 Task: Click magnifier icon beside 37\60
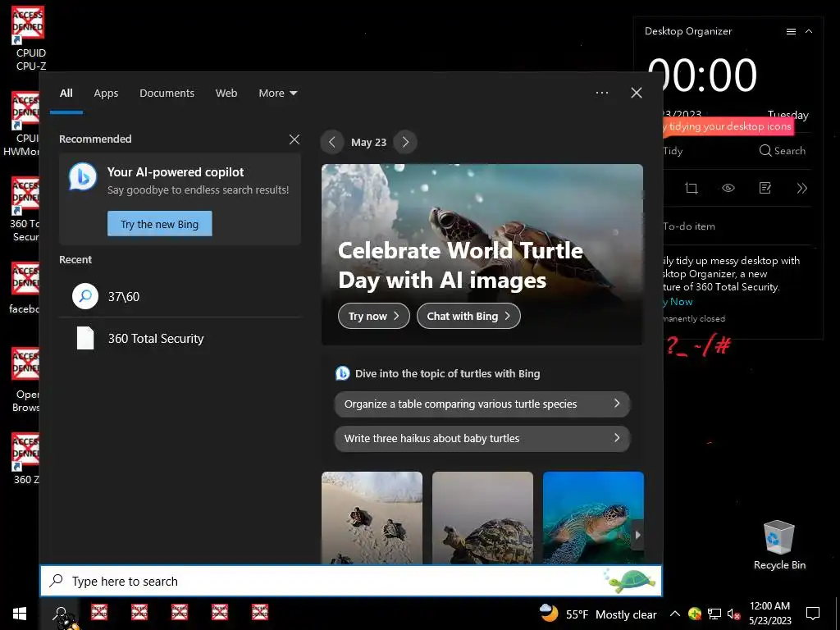(x=85, y=296)
